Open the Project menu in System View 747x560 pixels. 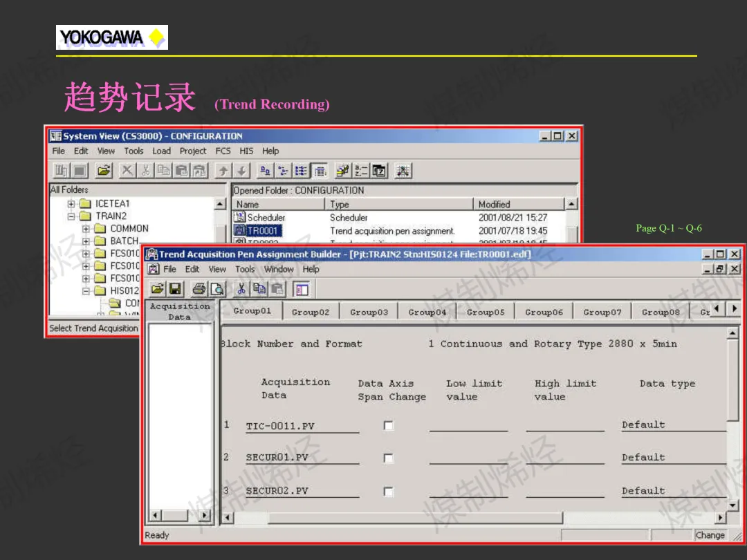click(x=193, y=151)
